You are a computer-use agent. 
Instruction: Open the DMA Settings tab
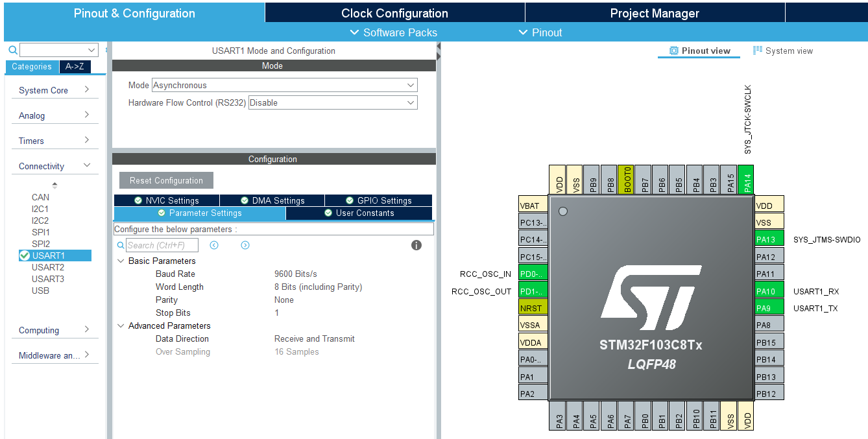[x=272, y=200]
